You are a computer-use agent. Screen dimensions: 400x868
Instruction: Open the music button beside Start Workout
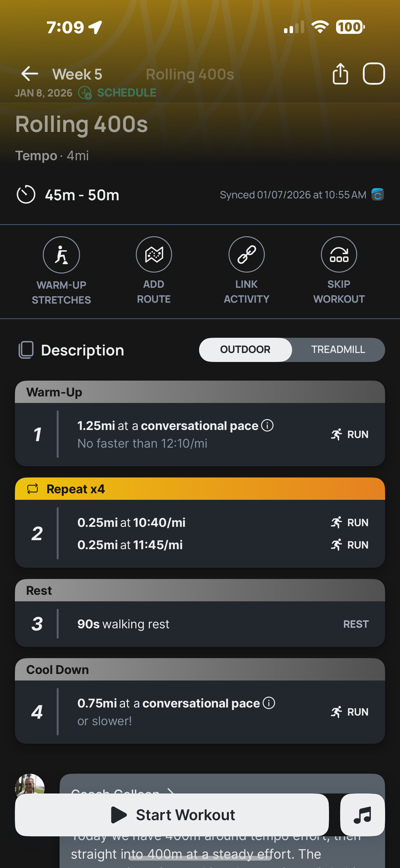362,815
